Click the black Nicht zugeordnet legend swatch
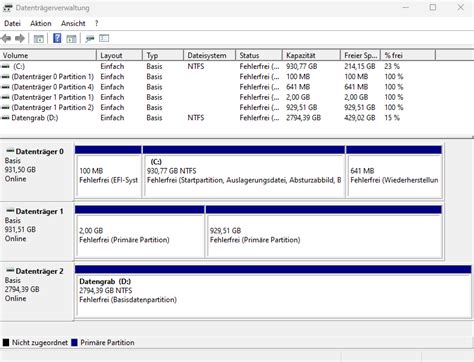 (x=6, y=342)
